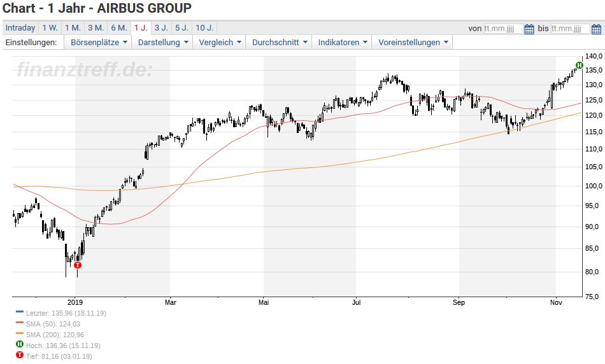Click the red T icon in legend
Image resolution: width=605 pixels, height=364 pixels.
click(19, 354)
